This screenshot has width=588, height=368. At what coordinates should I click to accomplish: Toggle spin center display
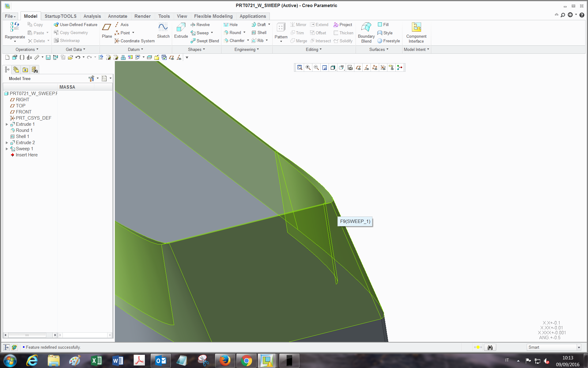click(x=400, y=67)
